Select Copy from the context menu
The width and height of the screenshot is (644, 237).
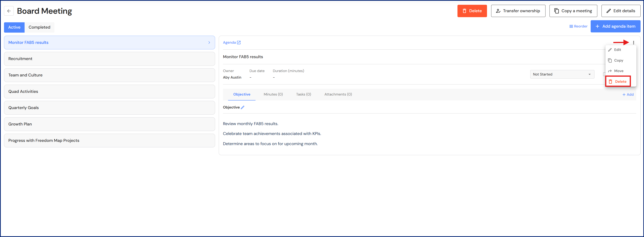(x=618, y=60)
